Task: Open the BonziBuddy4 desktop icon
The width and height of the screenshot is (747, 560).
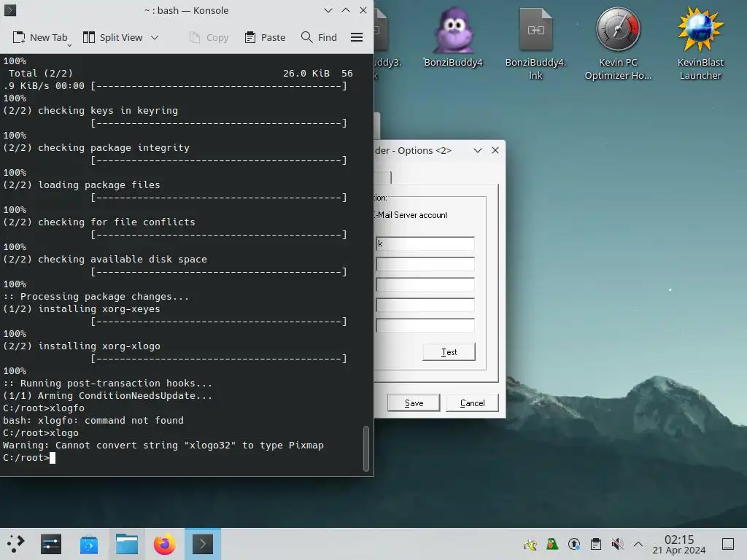Action: coord(453,37)
